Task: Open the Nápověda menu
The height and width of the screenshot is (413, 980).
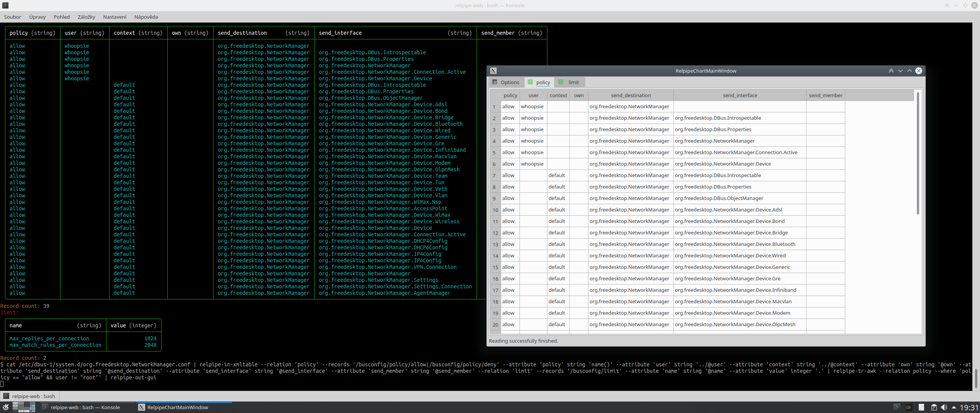Action: (146, 17)
